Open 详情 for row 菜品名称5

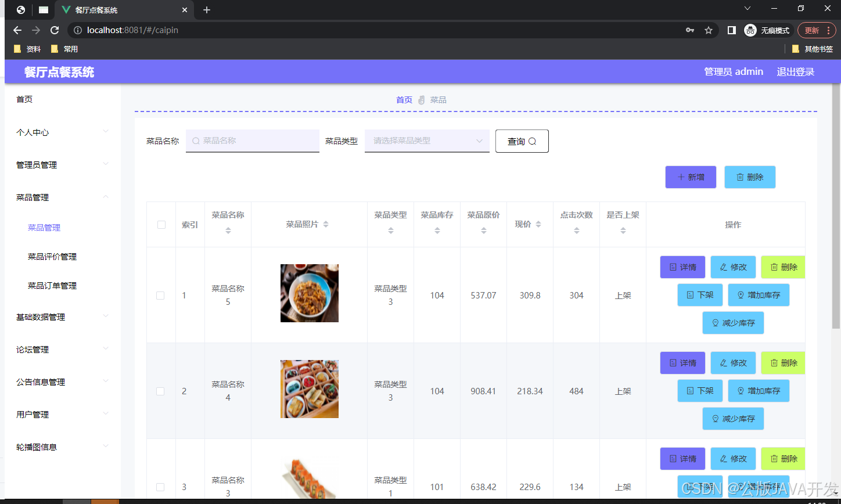tap(682, 267)
